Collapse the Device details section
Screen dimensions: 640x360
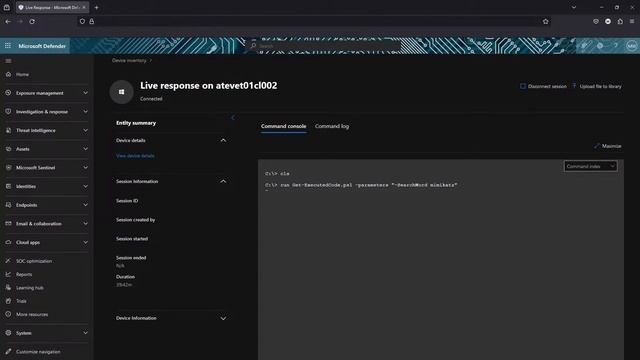click(223, 140)
